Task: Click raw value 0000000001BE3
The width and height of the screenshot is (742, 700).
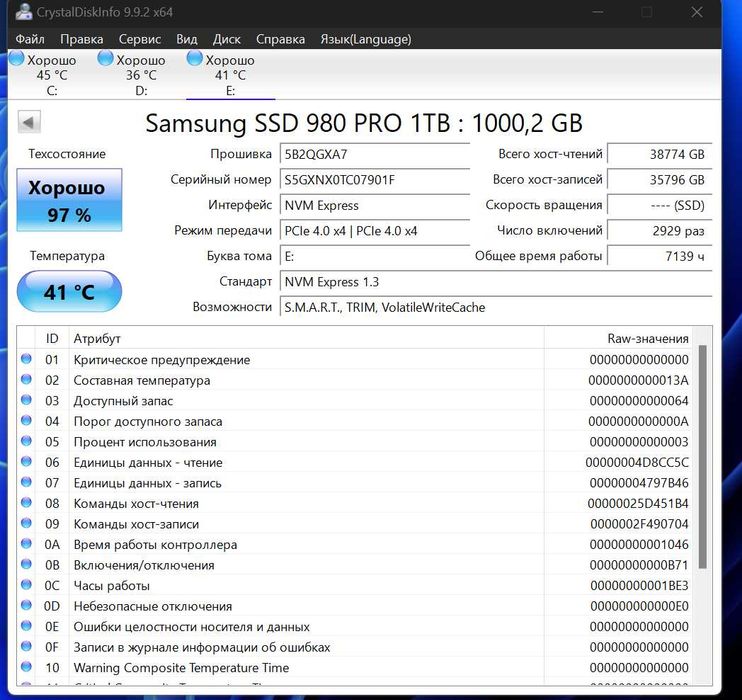Action: (639, 585)
